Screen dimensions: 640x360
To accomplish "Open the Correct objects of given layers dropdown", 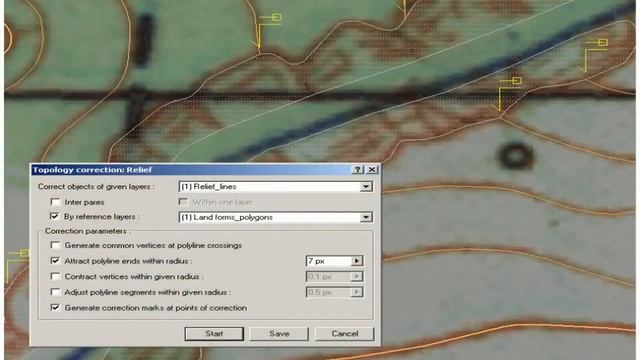I will 366,187.
